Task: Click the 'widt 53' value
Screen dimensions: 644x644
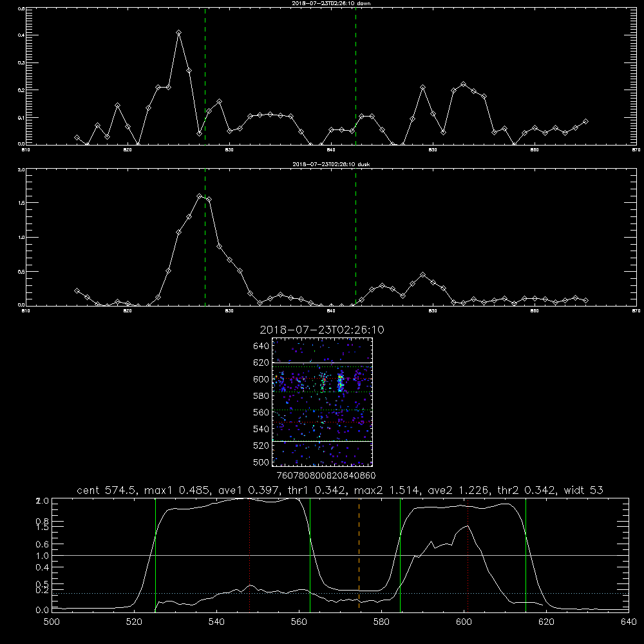Action: coord(583,490)
